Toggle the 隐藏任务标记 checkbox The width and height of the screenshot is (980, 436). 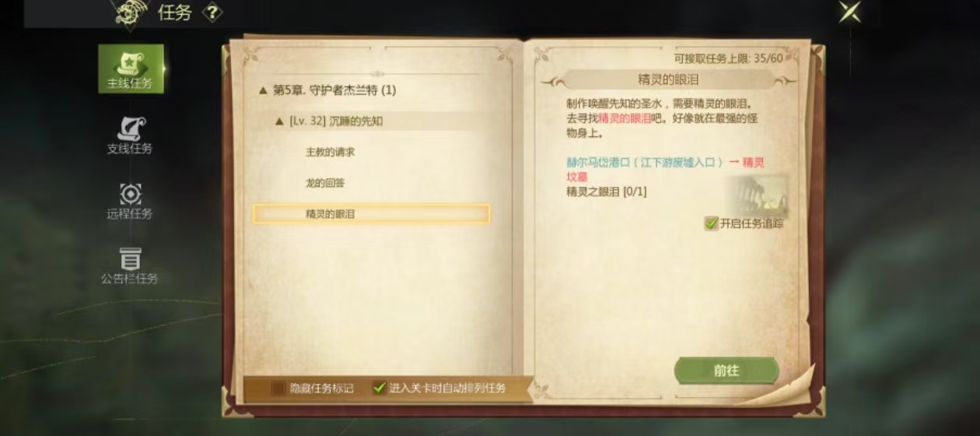278,387
